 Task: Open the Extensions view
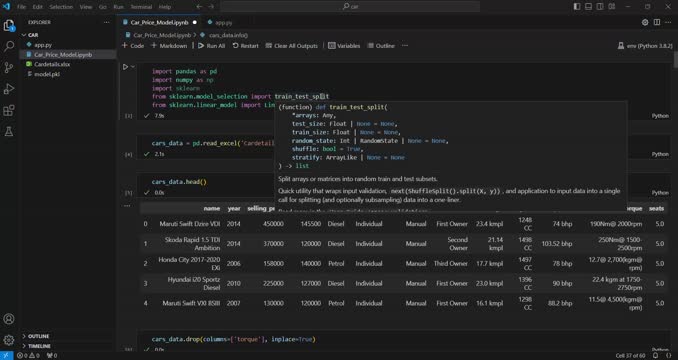click(x=9, y=111)
